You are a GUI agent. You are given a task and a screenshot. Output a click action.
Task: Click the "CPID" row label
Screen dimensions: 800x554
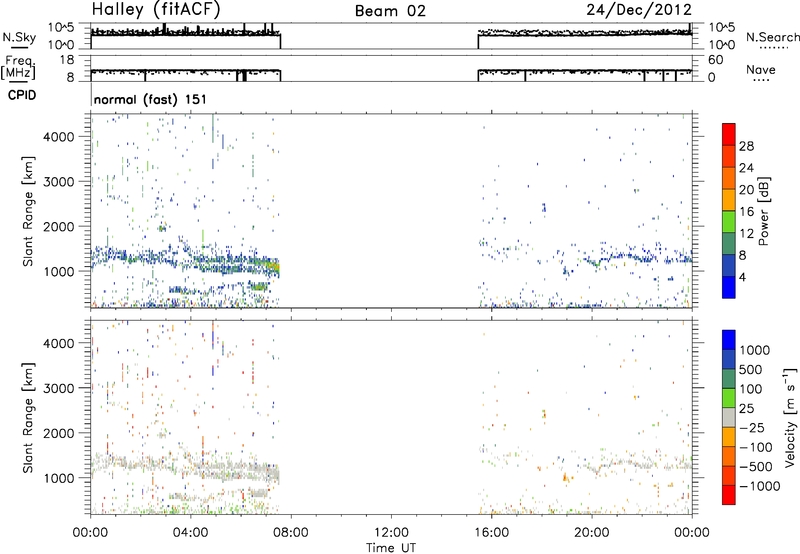(x=22, y=95)
